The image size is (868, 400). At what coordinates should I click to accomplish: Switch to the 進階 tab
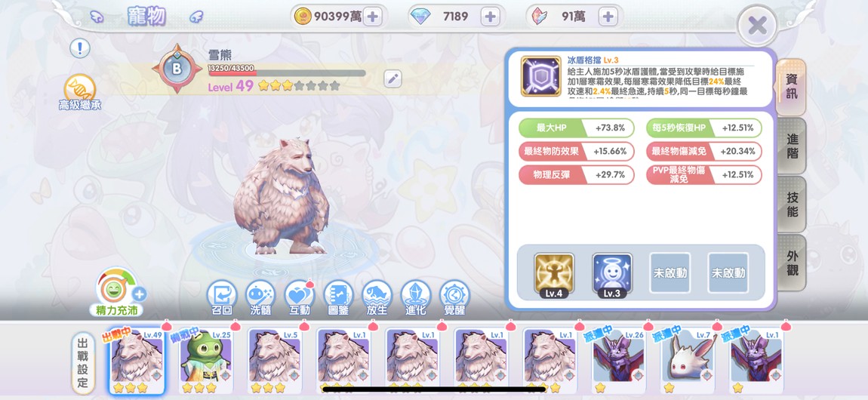coord(792,146)
